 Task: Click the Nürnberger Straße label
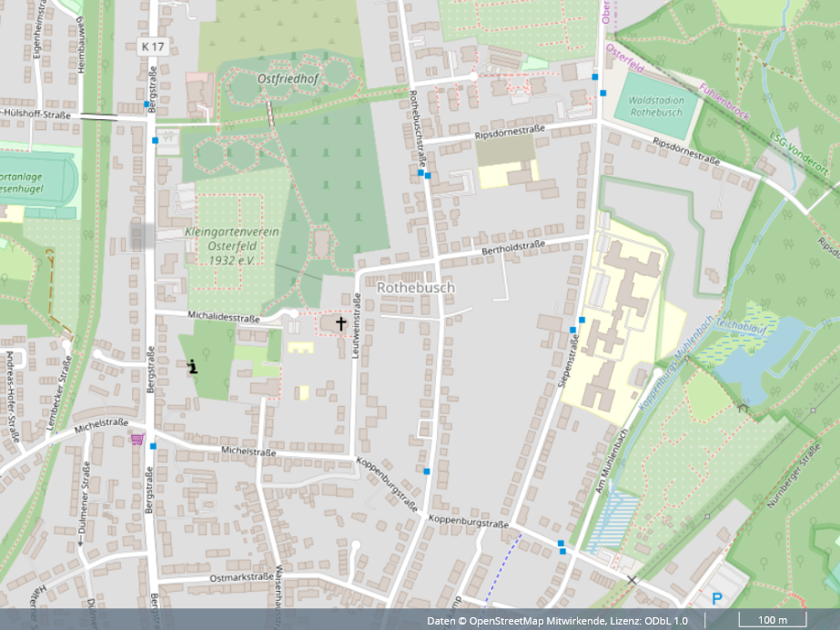coord(794,476)
